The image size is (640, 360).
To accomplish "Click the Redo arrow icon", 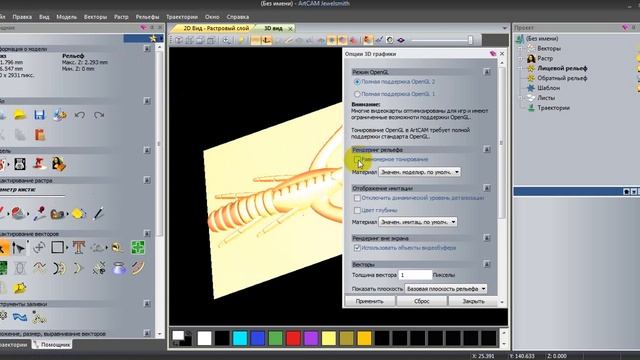I will [99, 115].
